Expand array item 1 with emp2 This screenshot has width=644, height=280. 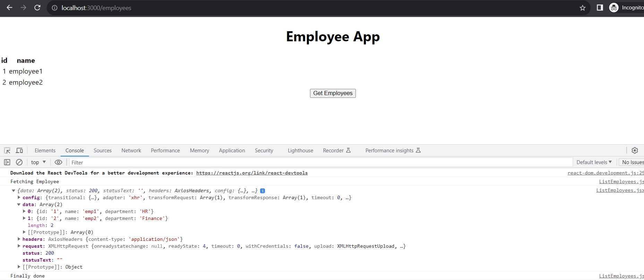[x=24, y=218]
